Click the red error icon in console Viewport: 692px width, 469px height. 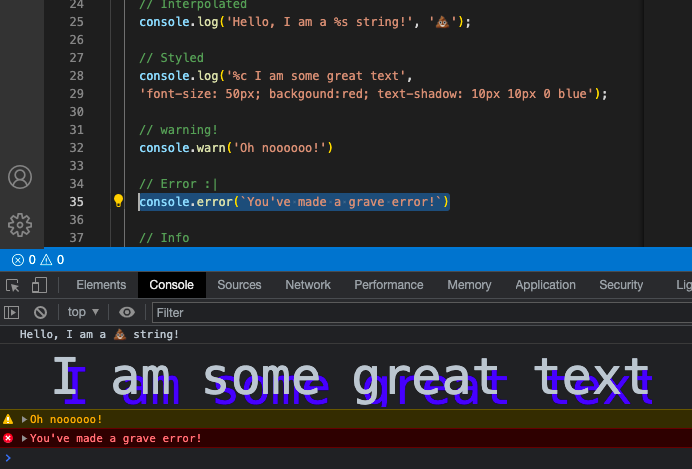(x=9, y=438)
